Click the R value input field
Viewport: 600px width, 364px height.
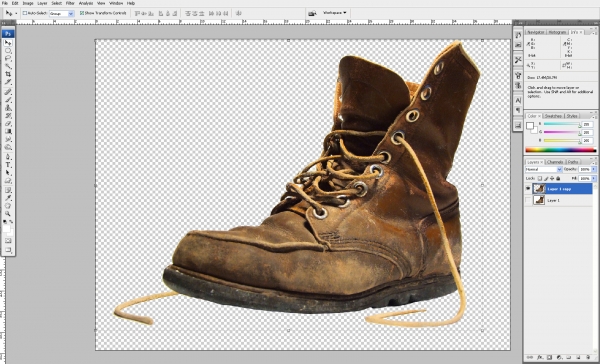587,124
